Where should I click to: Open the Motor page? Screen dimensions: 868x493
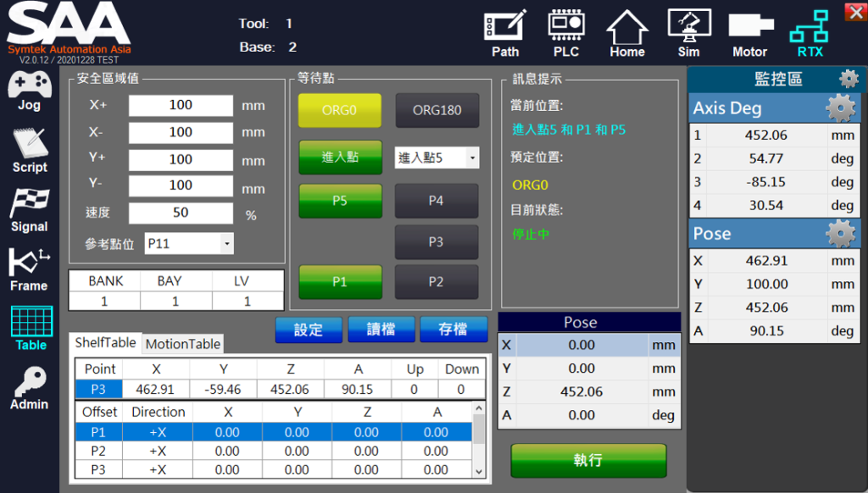tap(750, 33)
